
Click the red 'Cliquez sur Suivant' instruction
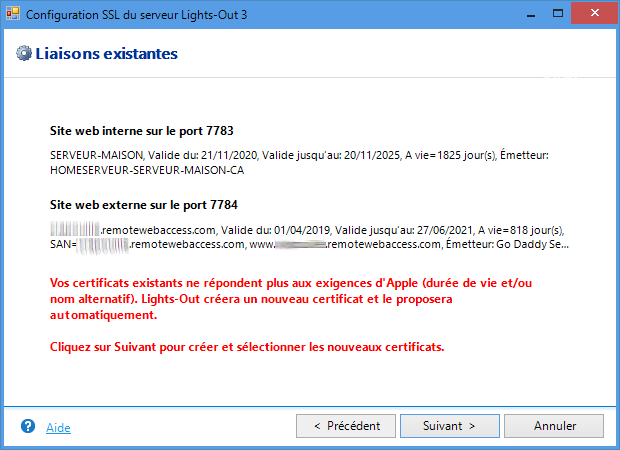[x=247, y=348]
